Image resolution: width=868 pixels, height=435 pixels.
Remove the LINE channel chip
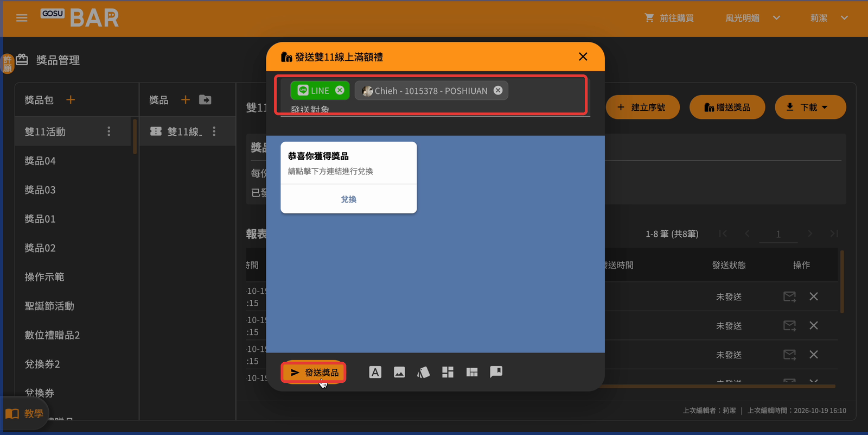[x=340, y=90]
